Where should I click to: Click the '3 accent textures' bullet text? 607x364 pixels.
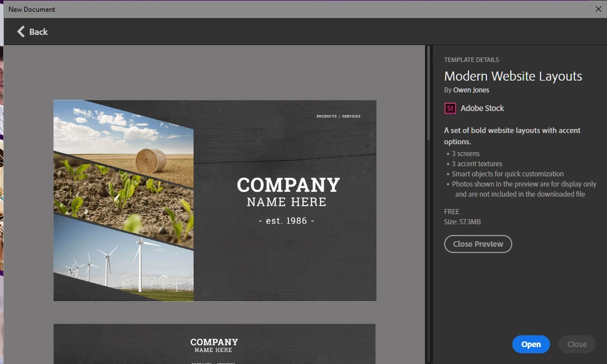pos(477,163)
